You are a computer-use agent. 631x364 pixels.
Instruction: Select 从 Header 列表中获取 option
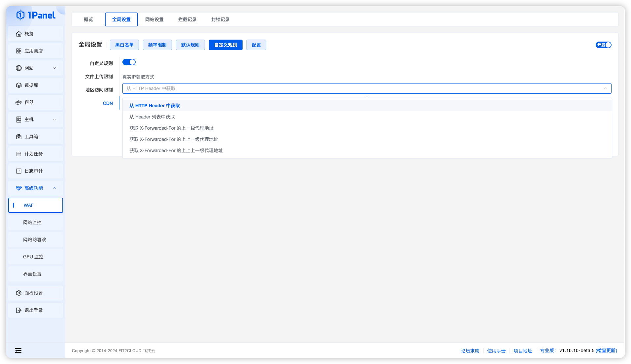coord(152,116)
